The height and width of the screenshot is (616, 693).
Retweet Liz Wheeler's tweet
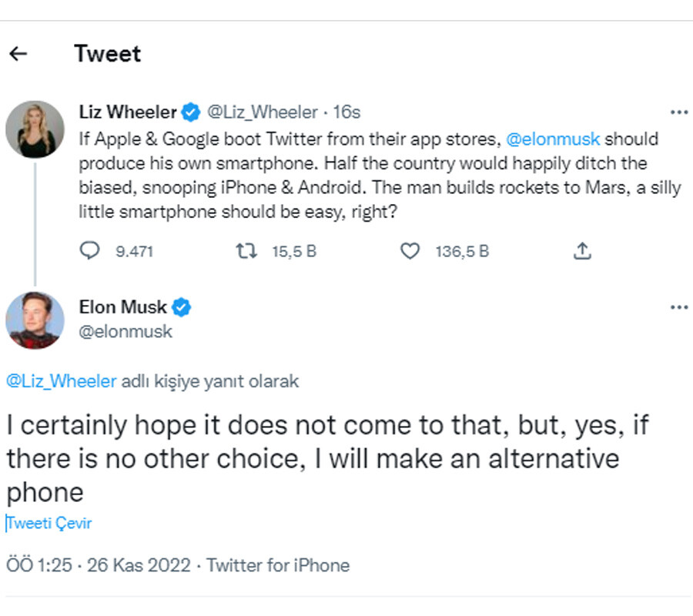pos(246,251)
